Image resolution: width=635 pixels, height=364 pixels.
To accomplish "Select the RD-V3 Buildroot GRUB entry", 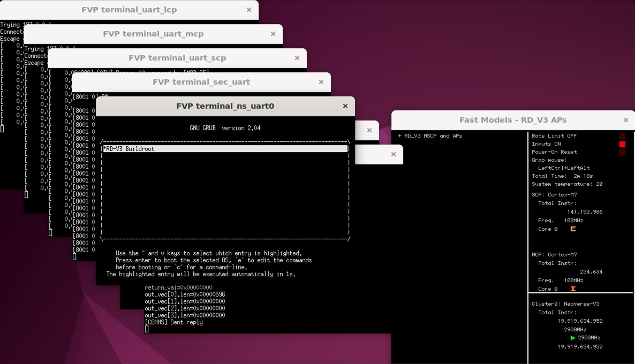I will click(x=225, y=149).
